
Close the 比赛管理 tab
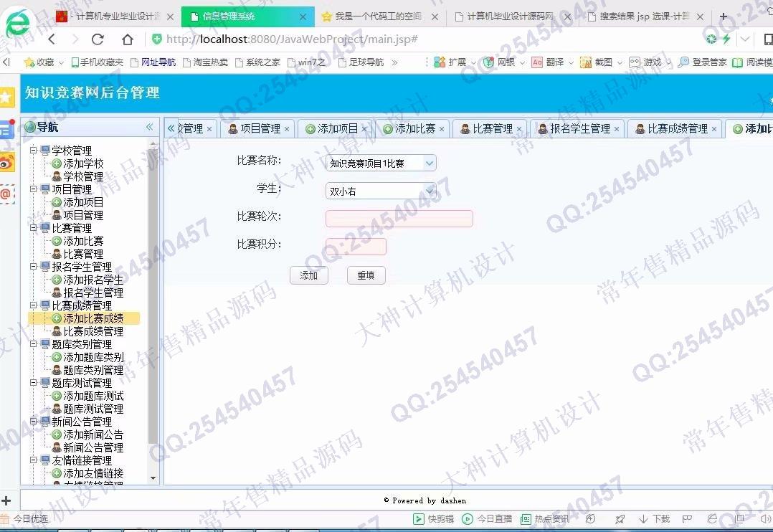[x=519, y=129]
